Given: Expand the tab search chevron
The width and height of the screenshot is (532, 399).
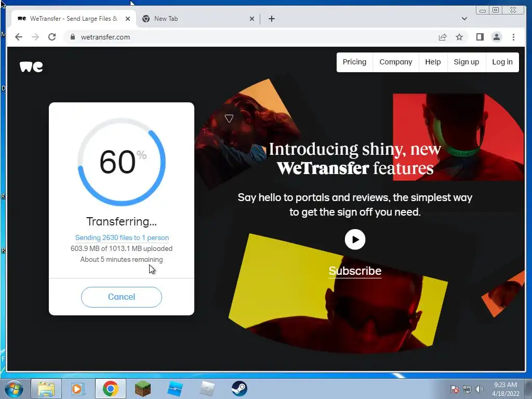Looking at the screenshot, I should 464,19.
